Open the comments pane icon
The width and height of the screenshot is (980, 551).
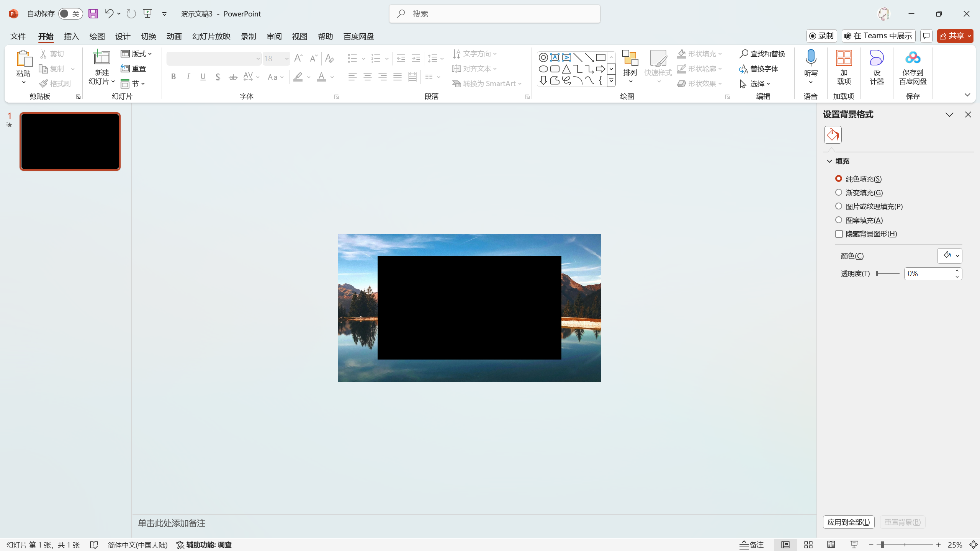[926, 36]
